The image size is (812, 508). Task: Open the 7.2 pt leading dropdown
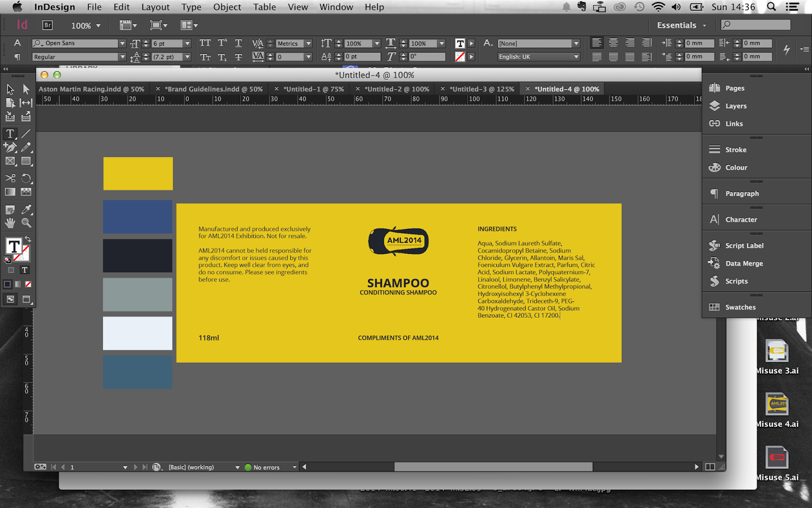(187, 57)
